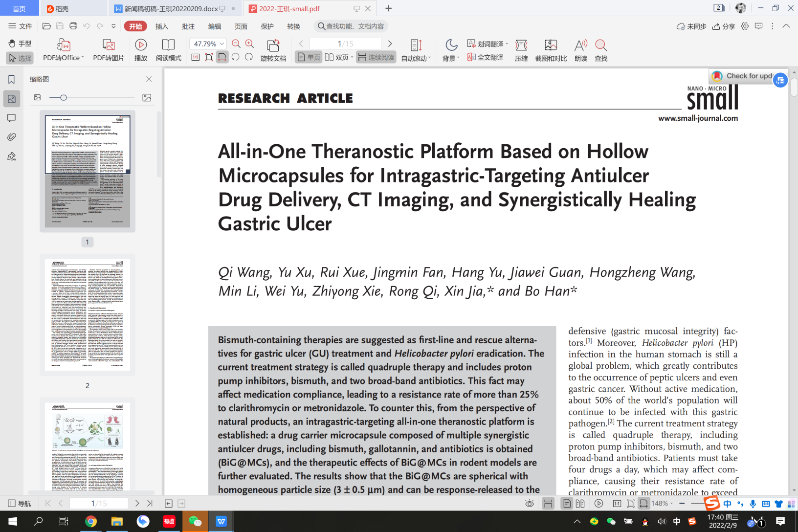Click the Open folder icon in quick toolbar

[x=47, y=26]
